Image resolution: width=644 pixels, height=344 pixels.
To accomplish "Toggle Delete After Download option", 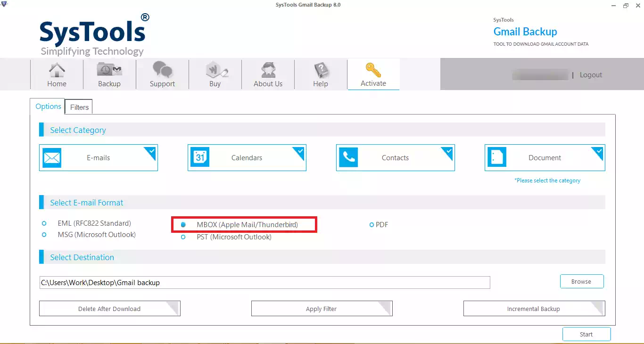I will [x=109, y=309].
